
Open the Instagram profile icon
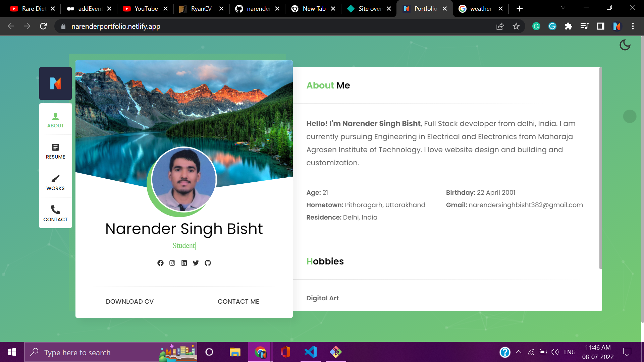click(x=172, y=263)
